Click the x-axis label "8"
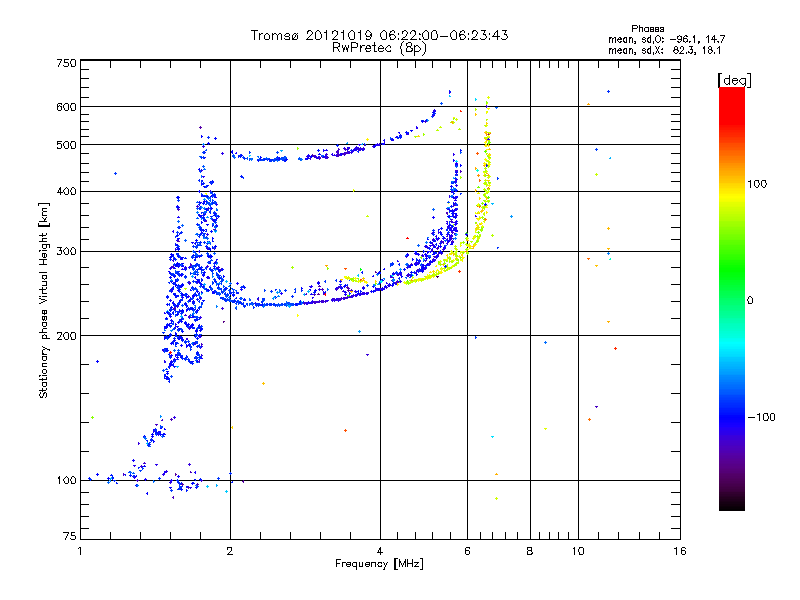800x600 pixels. point(530,551)
